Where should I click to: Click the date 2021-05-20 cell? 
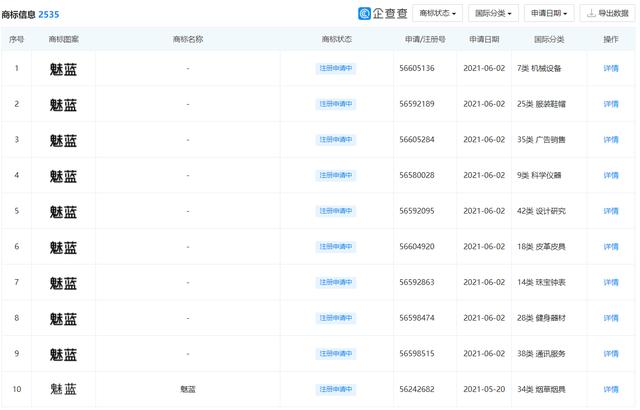coord(484,389)
